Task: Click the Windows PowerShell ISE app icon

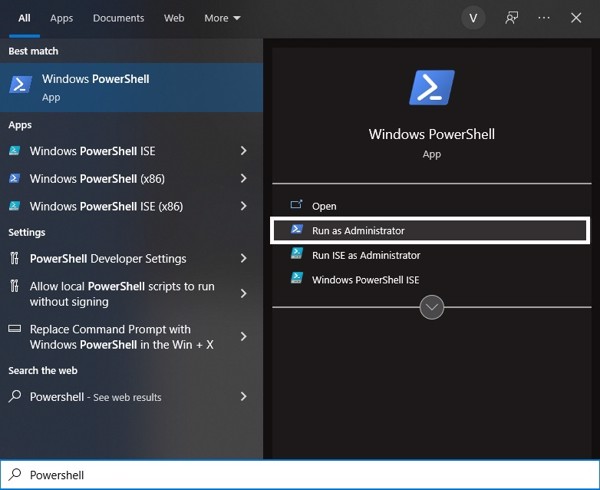Action: [x=15, y=150]
